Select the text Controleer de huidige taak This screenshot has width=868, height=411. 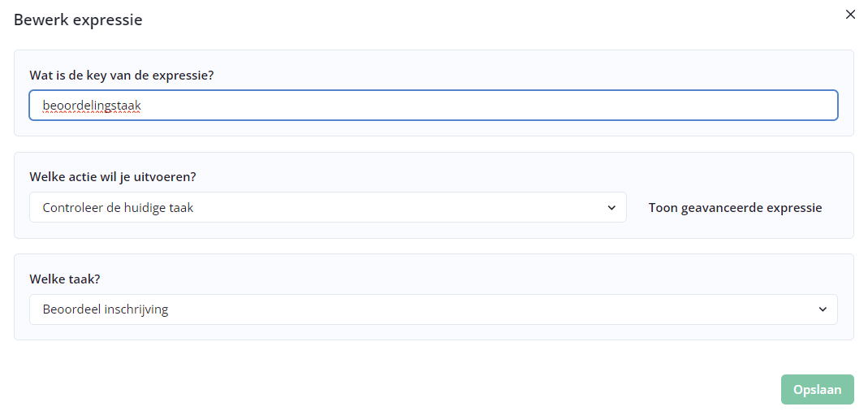coord(118,208)
